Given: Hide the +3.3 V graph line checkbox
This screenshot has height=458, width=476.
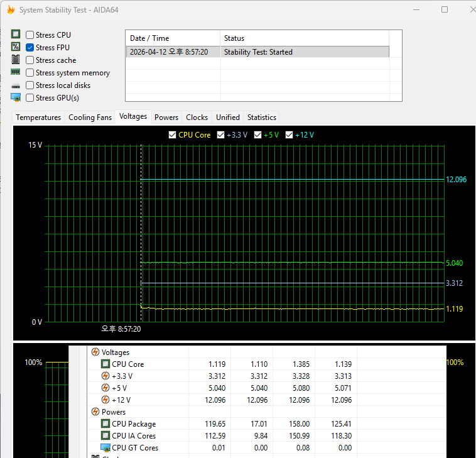Looking at the screenshot, I should point(220,135).
